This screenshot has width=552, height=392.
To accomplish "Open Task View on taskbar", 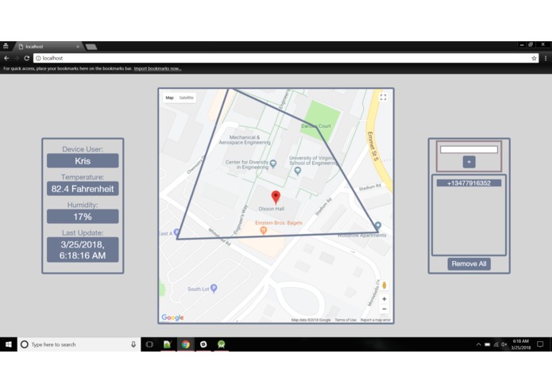I will click(149, 344).
